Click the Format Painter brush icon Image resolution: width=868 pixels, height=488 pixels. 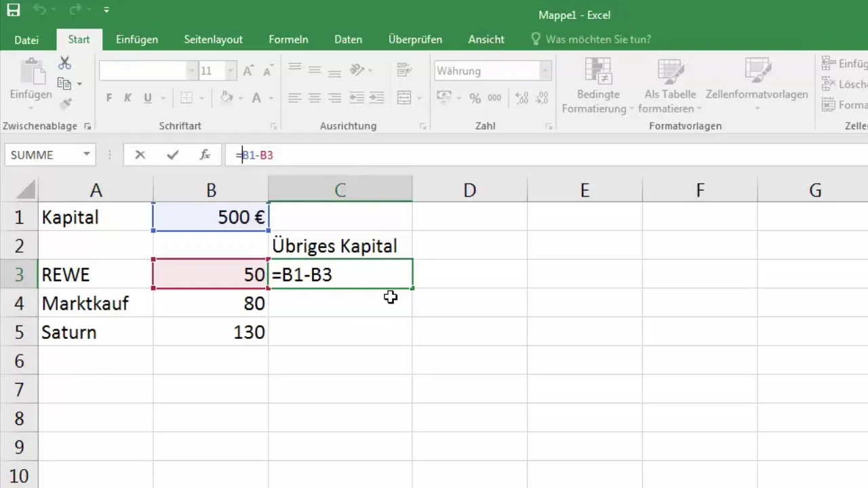click(x=65, y=104)
